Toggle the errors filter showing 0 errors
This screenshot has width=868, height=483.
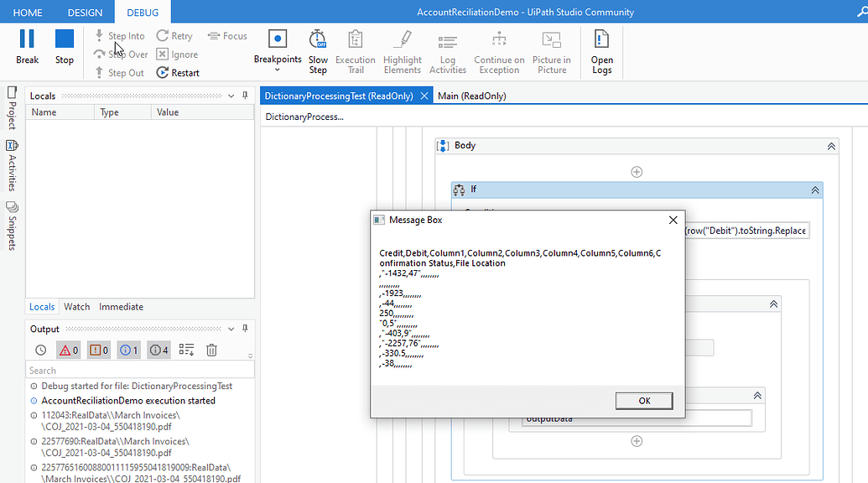tap(67, 350)
